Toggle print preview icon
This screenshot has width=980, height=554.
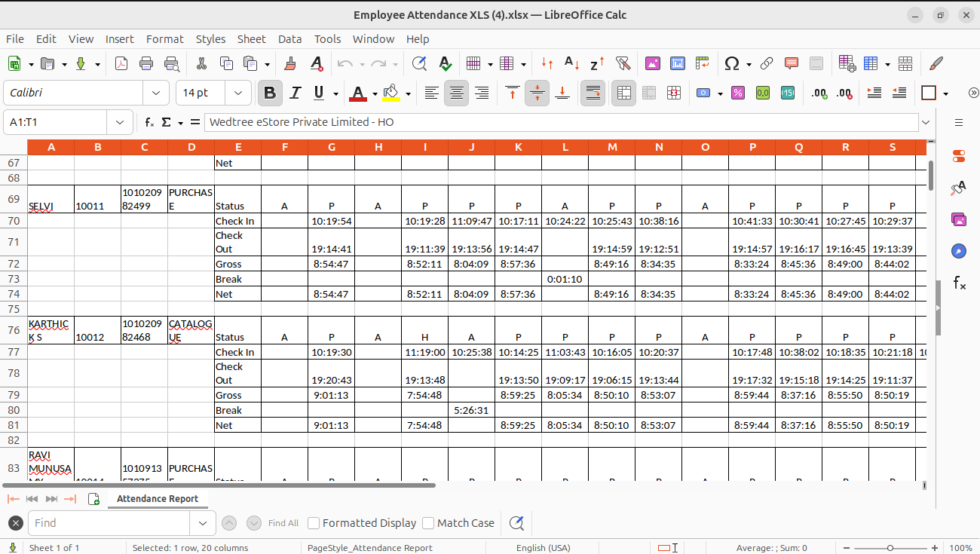coord(172,64)
